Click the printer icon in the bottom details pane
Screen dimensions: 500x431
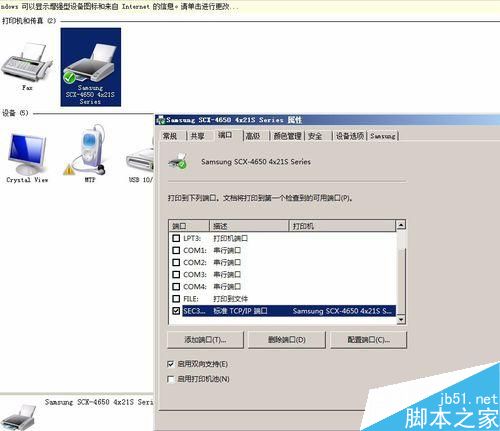[17, 417]
